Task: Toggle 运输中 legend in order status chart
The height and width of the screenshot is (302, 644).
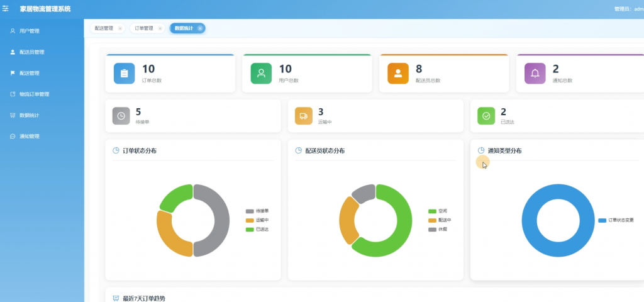Action: coord(257,220)
